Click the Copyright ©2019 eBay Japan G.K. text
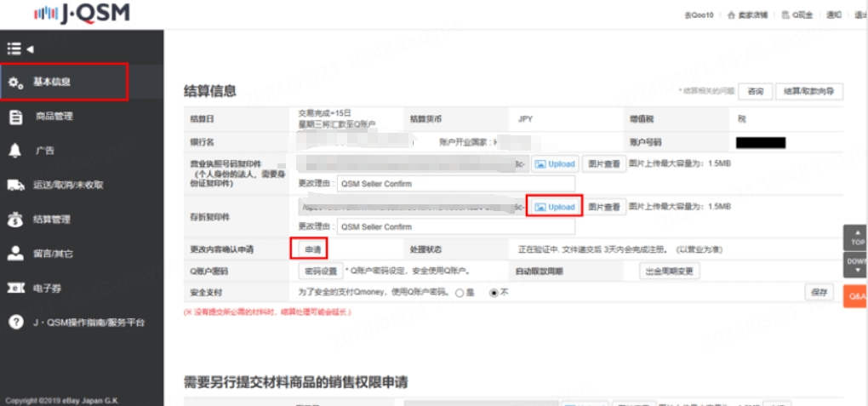 (x=62, y=401)
